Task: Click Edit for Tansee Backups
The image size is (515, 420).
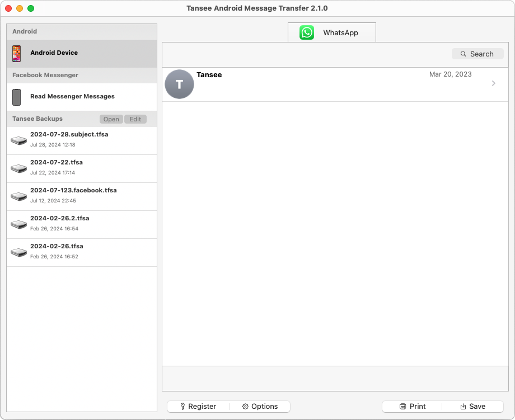Action: click(135, 119)
